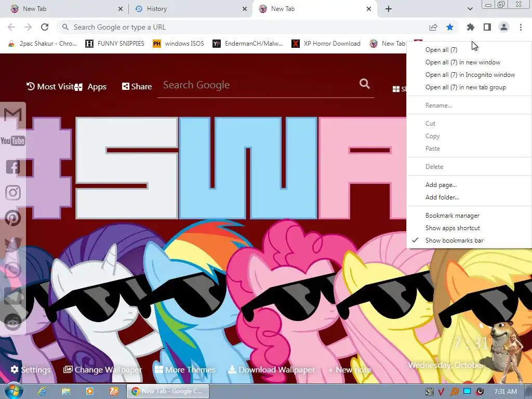Expand the tab search dropdown arrow
Viewport: 532px width, 399px height.
click(470, 9)
